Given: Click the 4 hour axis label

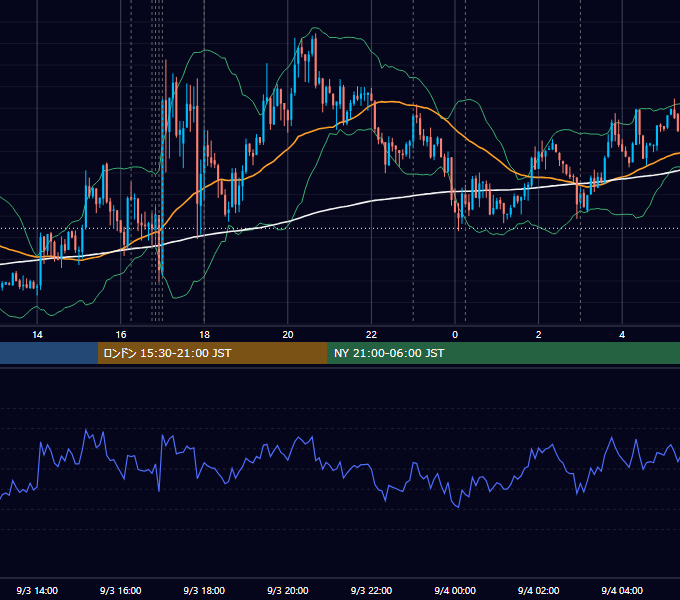Looking at the screenshot, I should [622, 335].
